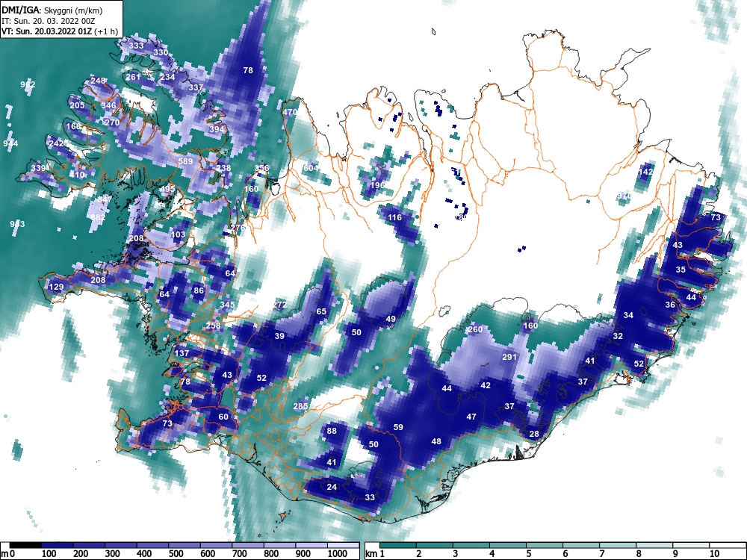Click the visibility value 42

(x=485, y=385)
